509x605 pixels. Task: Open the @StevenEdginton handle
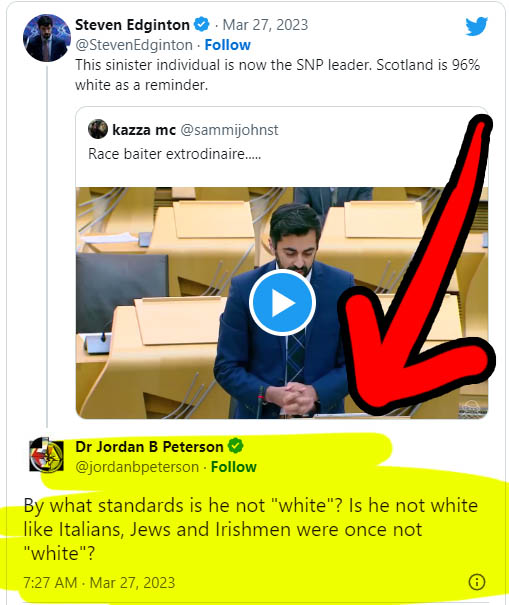134,45
